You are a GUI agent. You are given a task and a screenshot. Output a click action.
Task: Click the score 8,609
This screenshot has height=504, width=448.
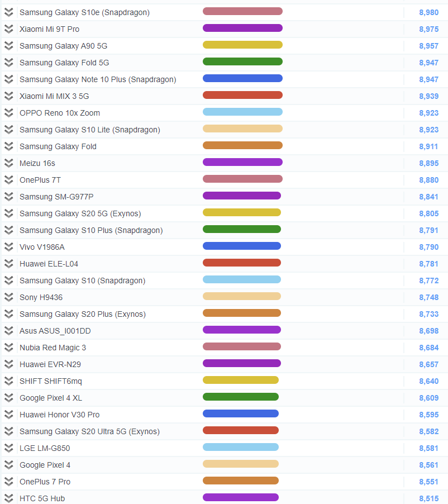[x=428, y=398]
